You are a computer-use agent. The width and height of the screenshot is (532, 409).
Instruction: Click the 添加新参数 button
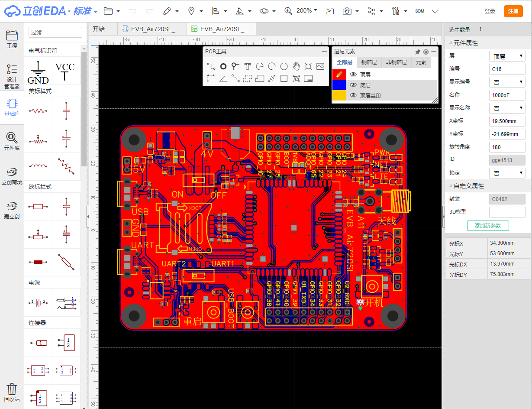[x=488, y=225]
